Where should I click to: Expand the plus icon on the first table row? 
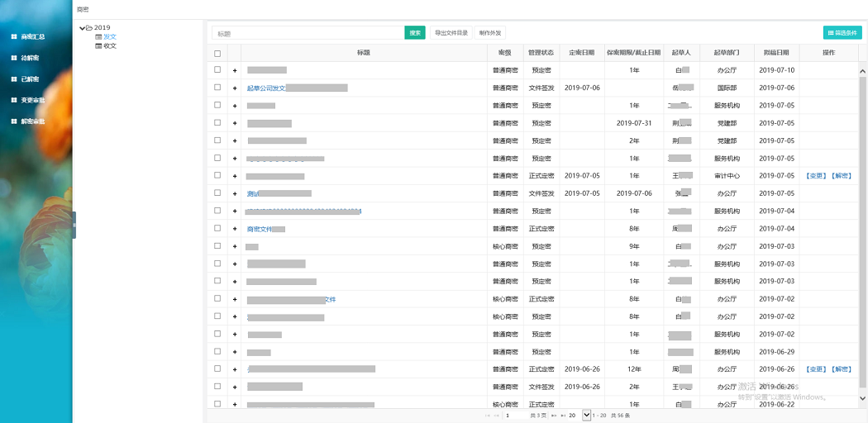pos(235,70)
